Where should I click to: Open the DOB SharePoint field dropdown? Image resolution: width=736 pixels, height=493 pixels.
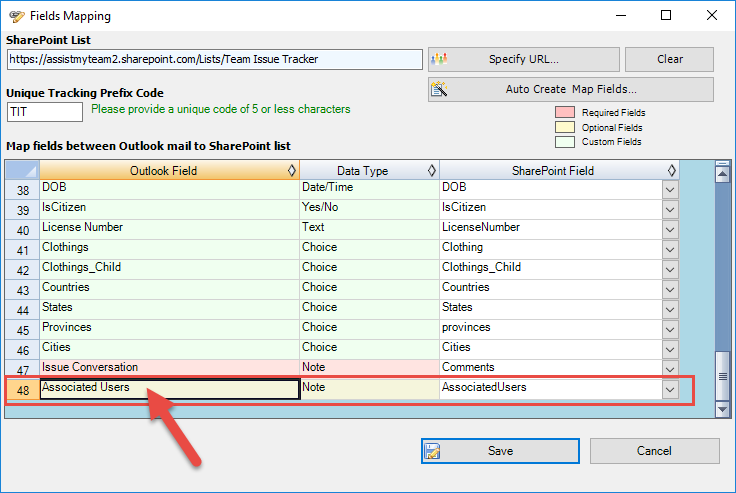click(670, 188)
